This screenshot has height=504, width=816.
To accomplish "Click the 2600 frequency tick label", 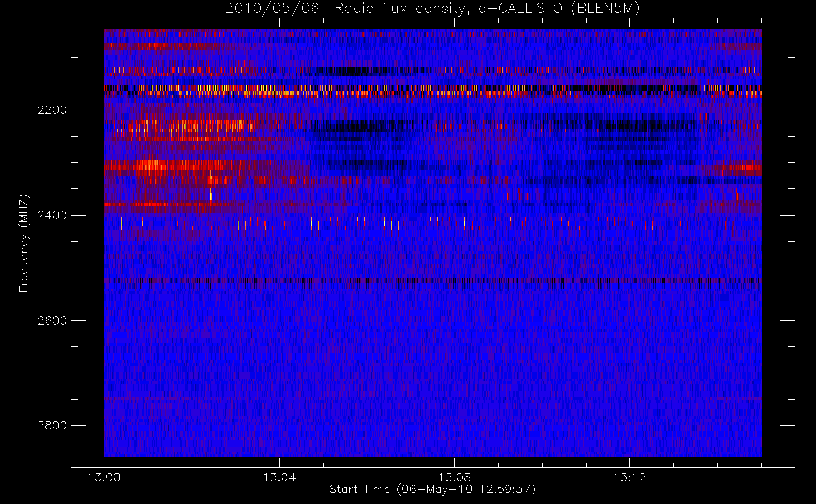I will (52, 321).
